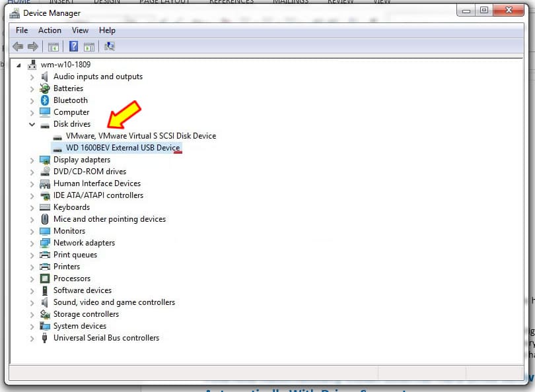Image resolution: width=535 pixels, height=392 pixels.
Task: Click the Back arrow toolbar icon
Action: [x=18, y=47]
